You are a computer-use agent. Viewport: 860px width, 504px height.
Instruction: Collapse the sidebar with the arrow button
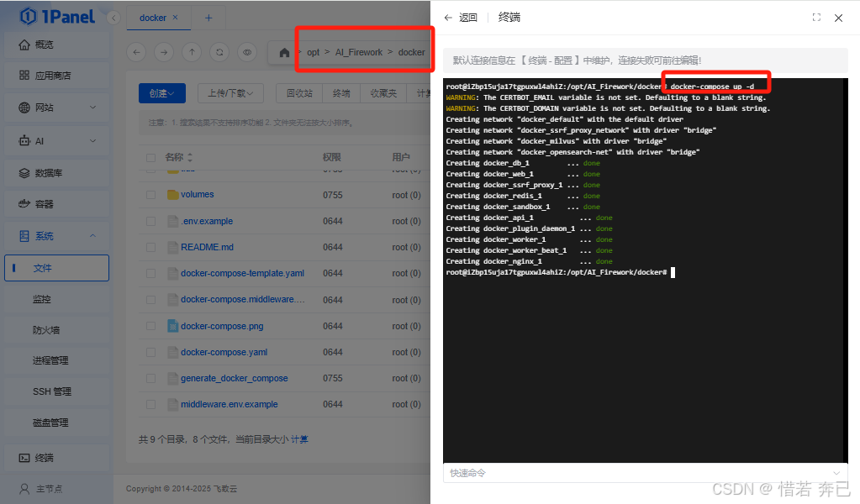pos(113,18)
